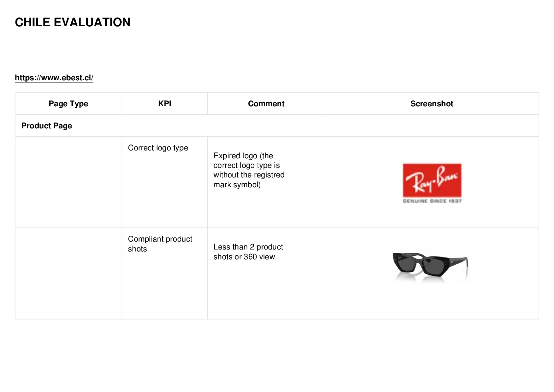
Task: Click the empty Page Type cell beside Correct logo type
Action: point(68,182)
